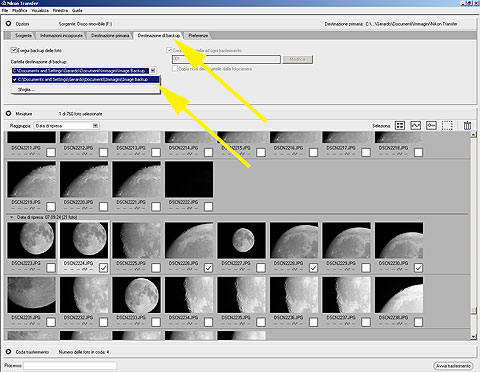The image size is (480, 372).
Task: Check the box for DSCN2233.JPG
Action: pyautogui.click(x=156, y=322)
